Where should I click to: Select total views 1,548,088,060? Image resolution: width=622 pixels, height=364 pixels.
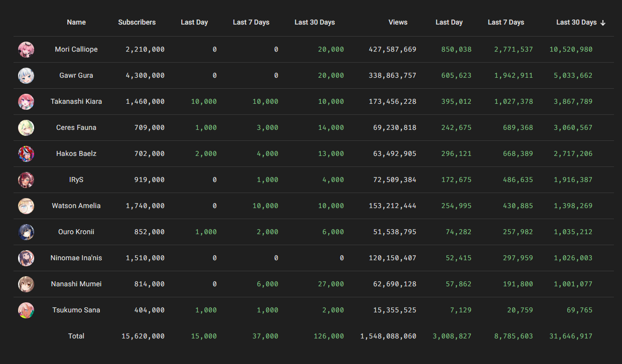[388, 336]
